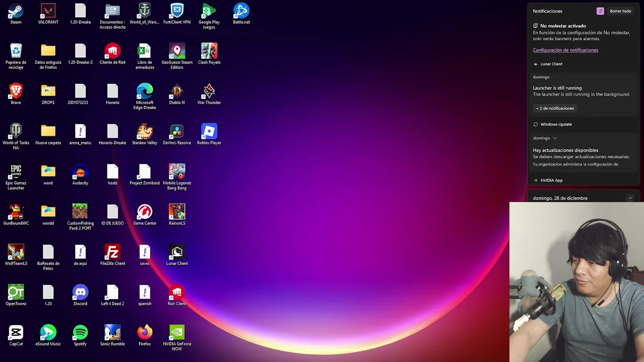Open the Audacity desktop icon

[80, 175]
